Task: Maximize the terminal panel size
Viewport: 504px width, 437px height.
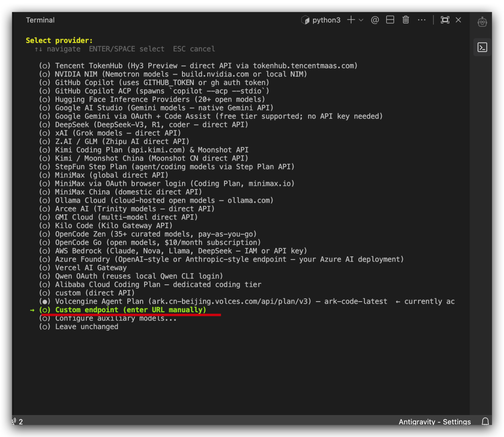Action: pos(445,20)
